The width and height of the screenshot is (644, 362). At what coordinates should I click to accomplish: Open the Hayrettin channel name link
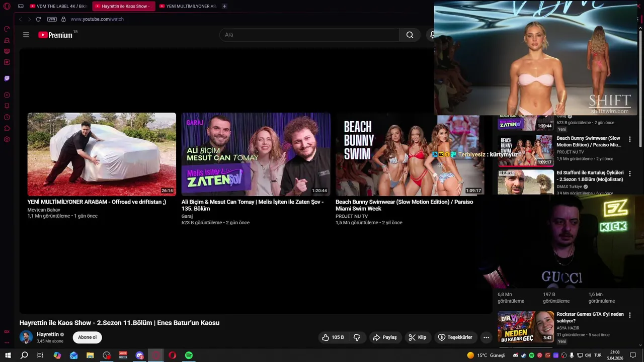pos(48,334)
